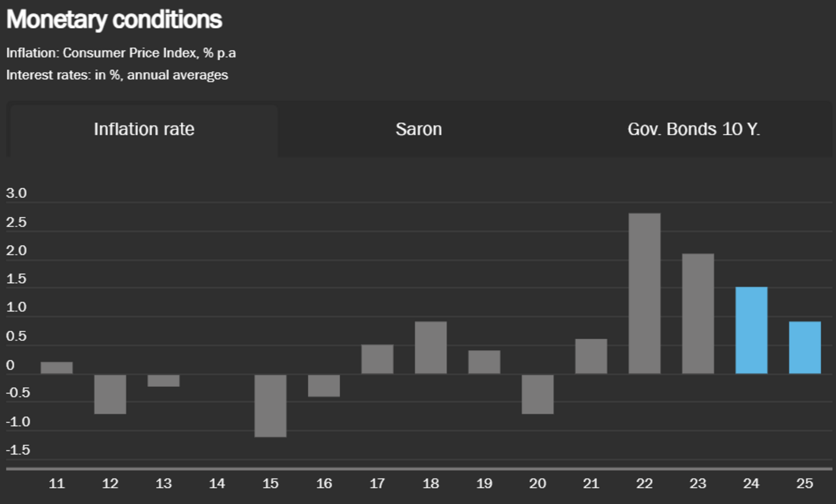This screenshot has height=504, width=836.
Task: Click the negative bar for year 15
Action: [x=270, y=405]
